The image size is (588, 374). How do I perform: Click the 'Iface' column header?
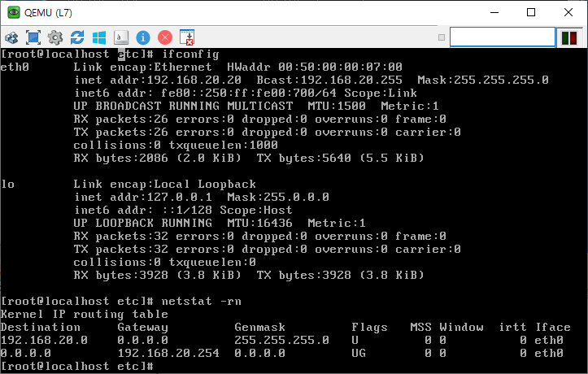(x=553, y=328)
